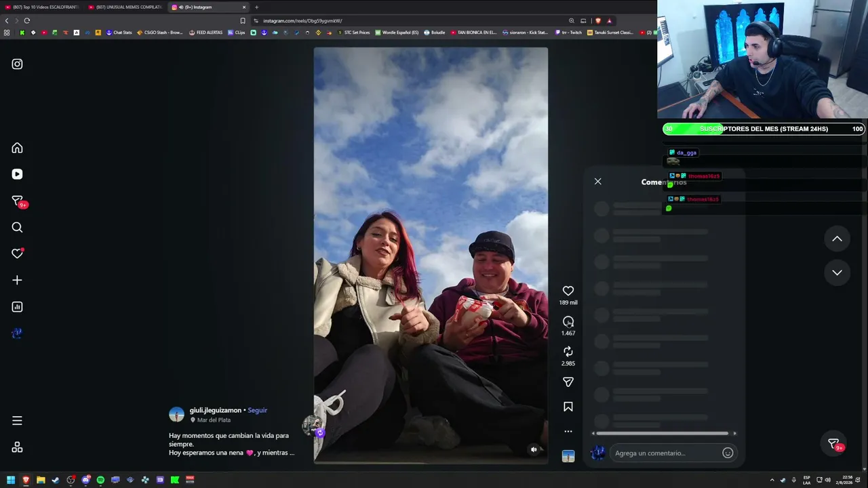The width and height of the screenshot is (868, 488).
Task: Open giuli.jleguizamon profile link
Action: [x=216, y=410]
